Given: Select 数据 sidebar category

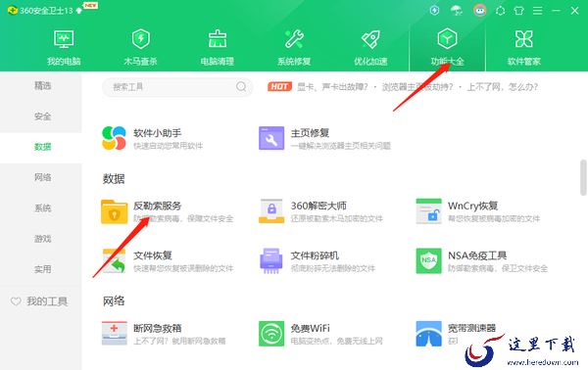Looking at the screenshot, I should (x=42, y=147).
